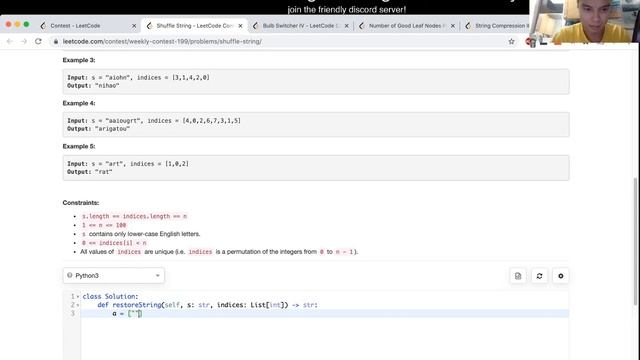Viewport: 640px width, 360px height.
Task: Click the constraint "0 <= indices[i] < n"
Action: click(x=114, y=243)
